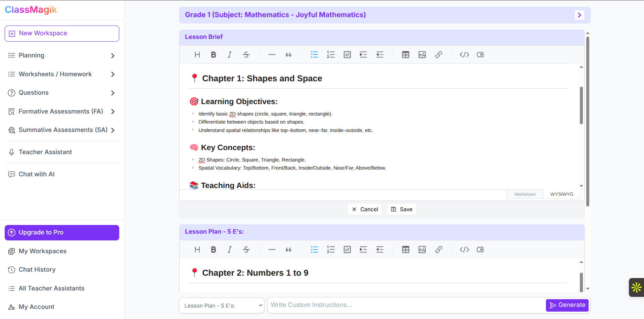Insert a code block using CB icon
This screenshot has width=644, height=319.
pyautogui.click(x=480, y=54)
